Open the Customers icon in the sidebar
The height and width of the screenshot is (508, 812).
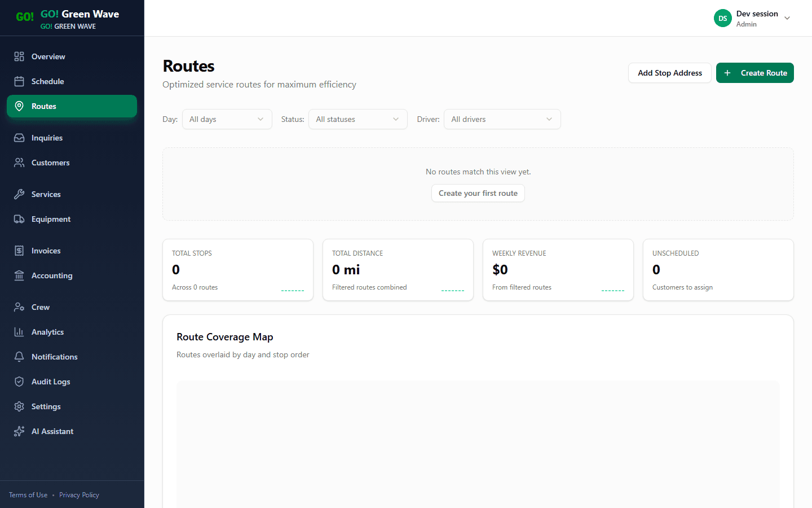[19, 163]
